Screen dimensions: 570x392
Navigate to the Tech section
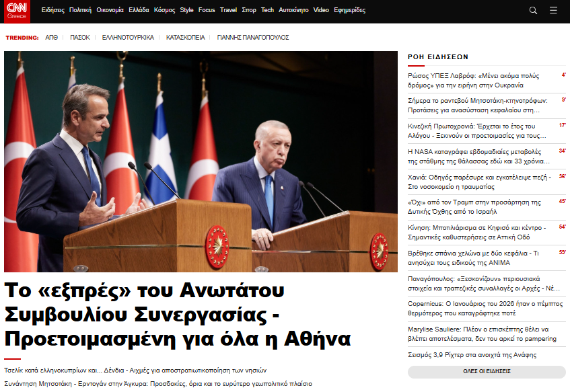(267, 11)
